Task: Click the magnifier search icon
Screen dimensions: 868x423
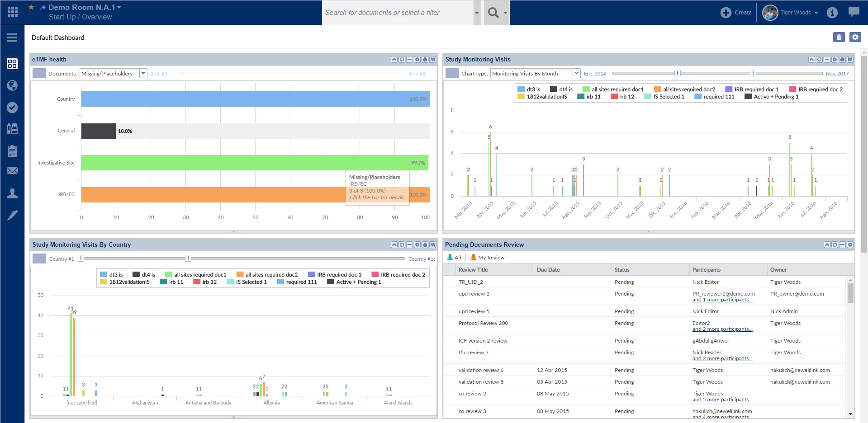Action: click(493, 13)
